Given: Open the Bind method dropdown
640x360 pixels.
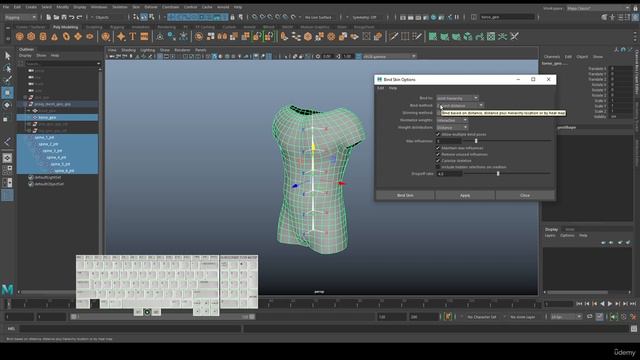Looking at the screenshot, I should 460,106.
